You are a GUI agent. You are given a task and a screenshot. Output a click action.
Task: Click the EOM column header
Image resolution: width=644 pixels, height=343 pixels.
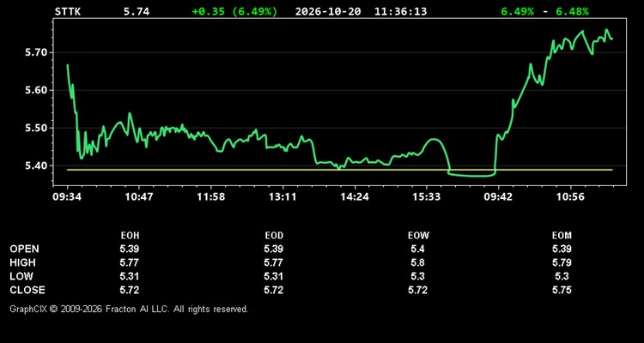point(562,236)
